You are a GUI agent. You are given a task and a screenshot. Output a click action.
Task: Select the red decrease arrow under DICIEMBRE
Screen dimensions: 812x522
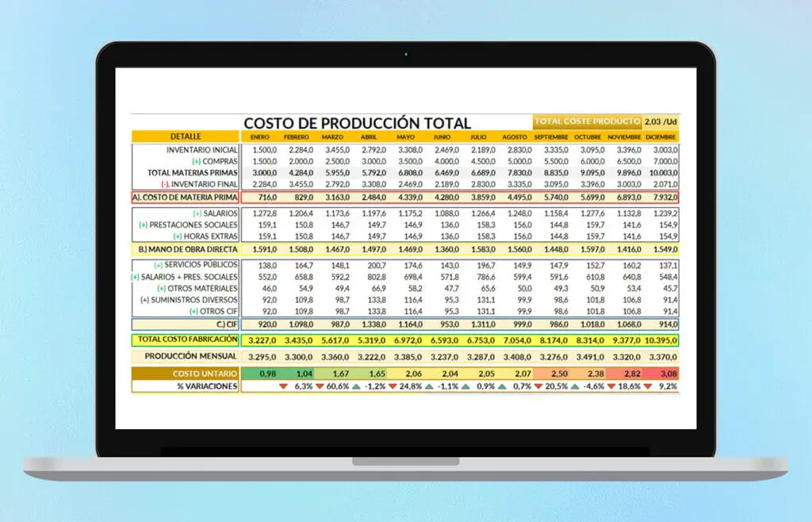pos(648,387)
